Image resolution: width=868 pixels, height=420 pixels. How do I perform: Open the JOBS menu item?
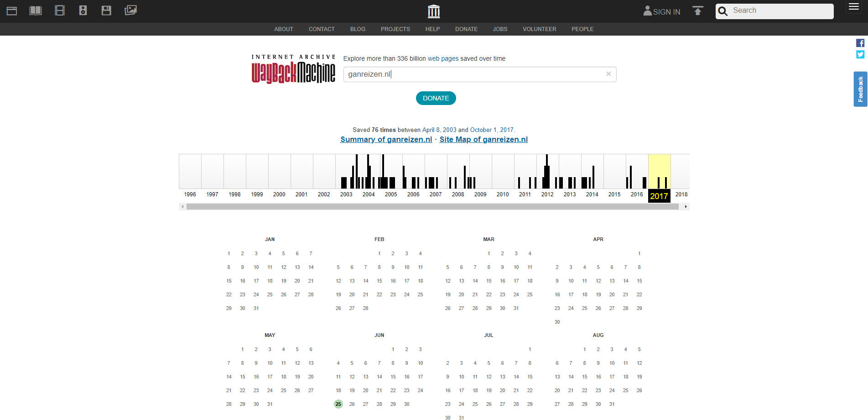tap(500, 29)
